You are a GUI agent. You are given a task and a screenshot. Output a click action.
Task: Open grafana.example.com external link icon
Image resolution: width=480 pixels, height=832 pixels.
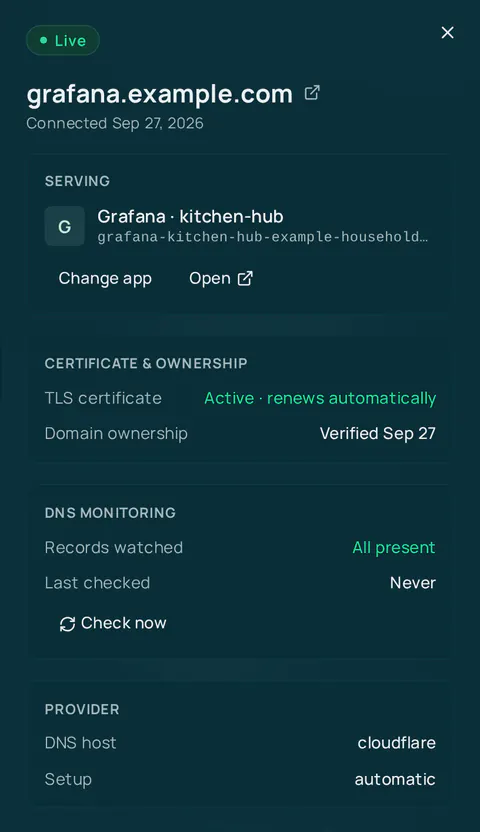(x=312, y=93)
